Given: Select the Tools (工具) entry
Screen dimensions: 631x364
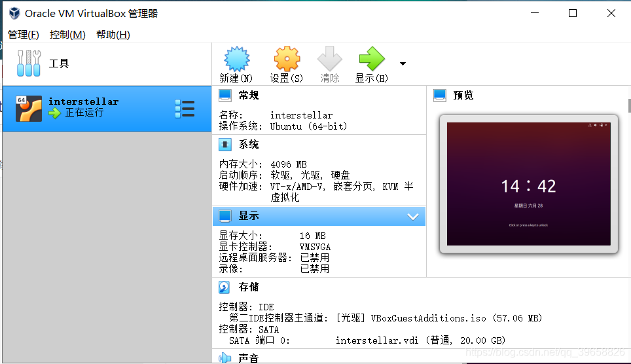Looking at the screenshot, I should coord(107,64).
